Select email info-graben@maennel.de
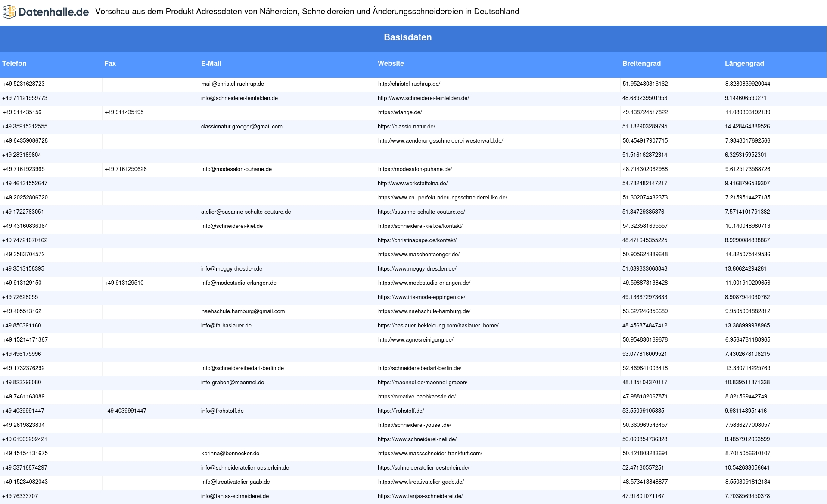827x504 pixels. pyautogui.click(x=233, y=383)
